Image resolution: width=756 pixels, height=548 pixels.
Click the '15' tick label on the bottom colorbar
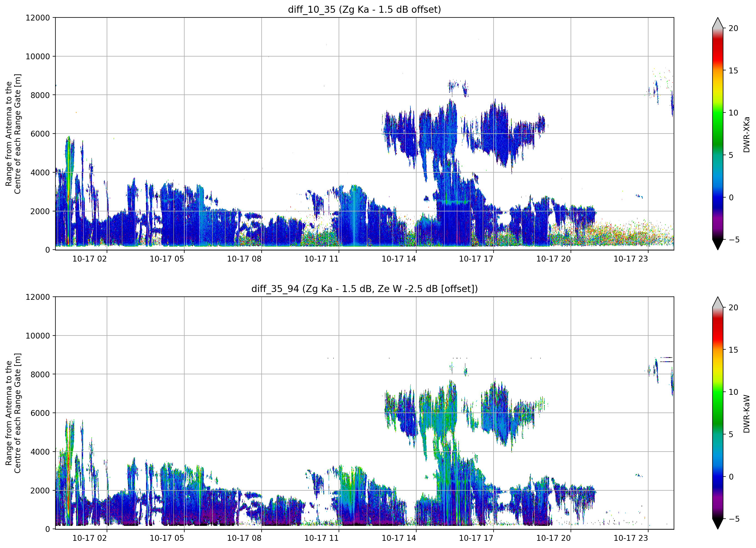(x=733, y=350)
